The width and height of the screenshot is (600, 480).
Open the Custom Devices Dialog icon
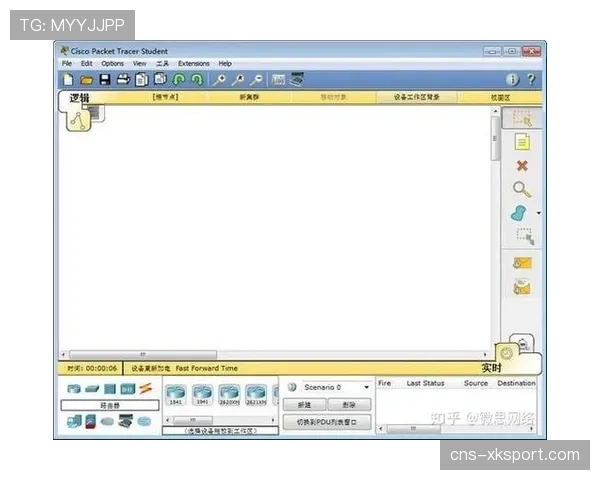(297, 79)
